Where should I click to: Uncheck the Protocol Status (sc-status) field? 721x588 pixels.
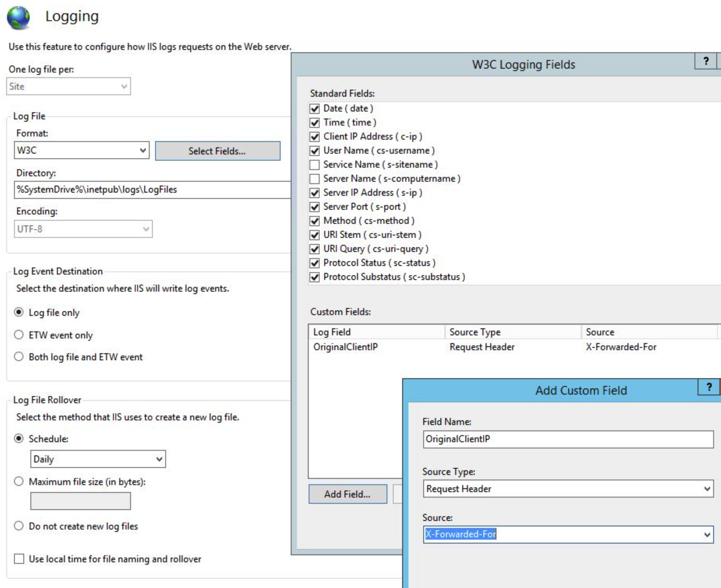click(x=314, y=262)
